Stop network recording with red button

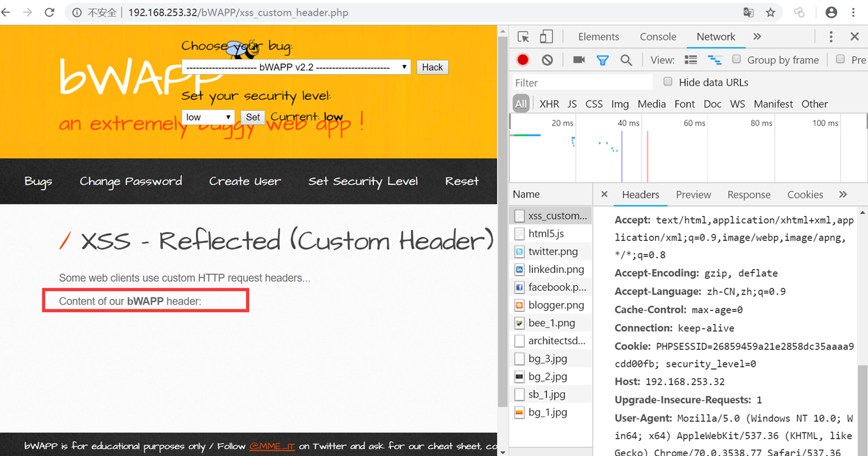tap(523, 60)
